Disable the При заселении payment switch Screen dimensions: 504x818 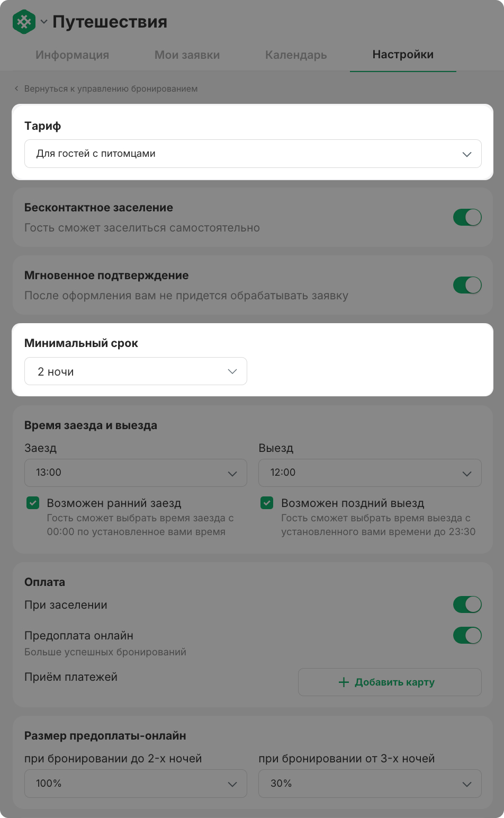click(467, 604)
